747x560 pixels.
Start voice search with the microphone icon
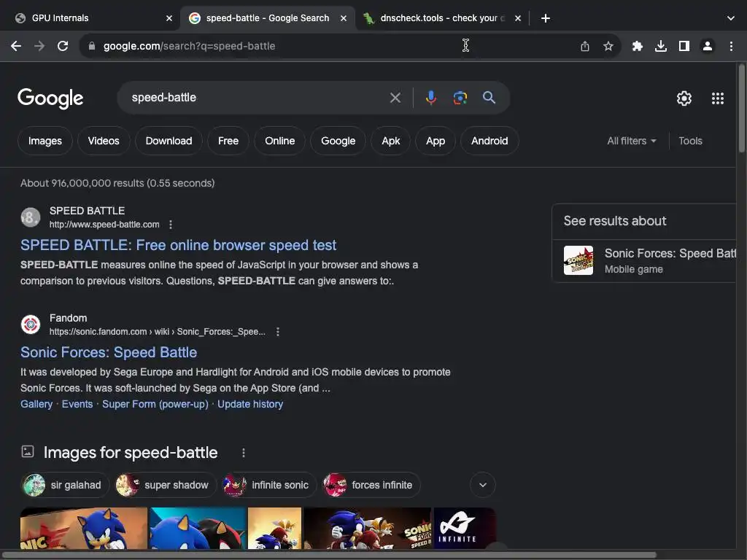pyautogui.click(x=430, y=98)
